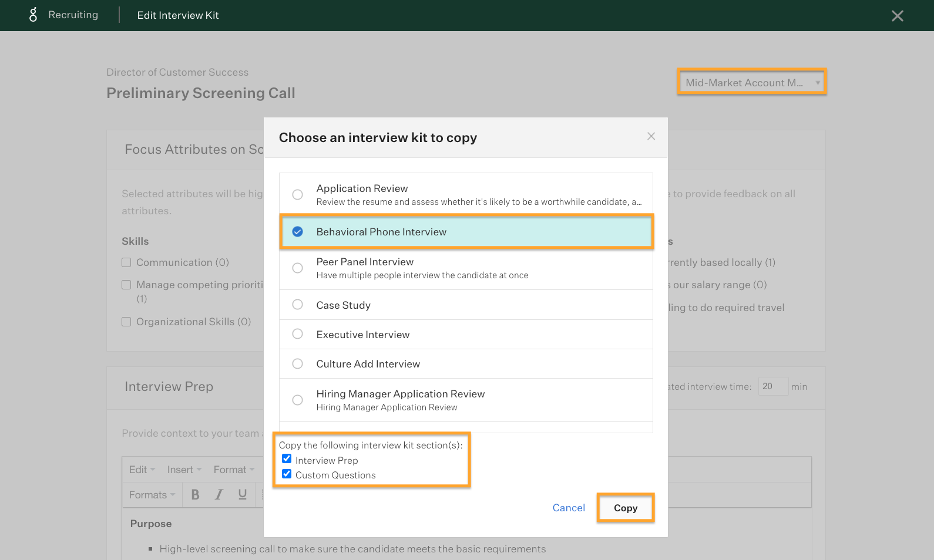Click the Recruiting link in header
The image size is (934, 560).
tap(73, 15)
